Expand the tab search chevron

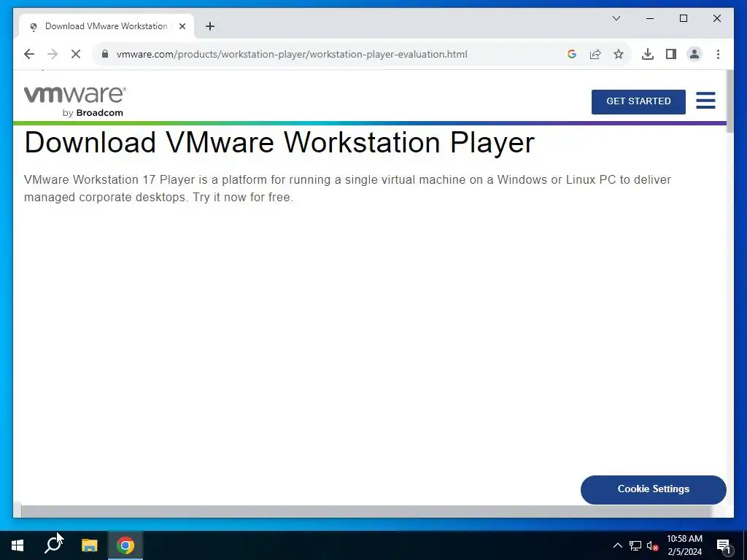point(616,18)
